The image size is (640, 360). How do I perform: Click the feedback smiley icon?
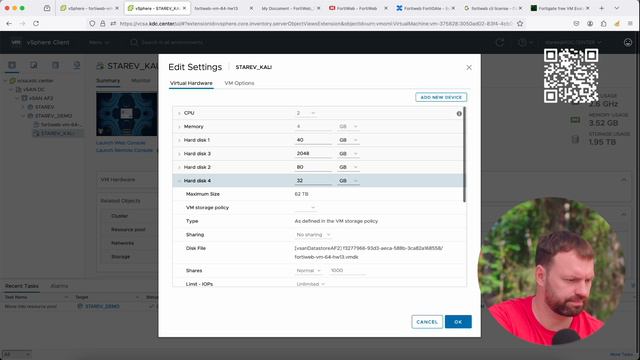628,42
